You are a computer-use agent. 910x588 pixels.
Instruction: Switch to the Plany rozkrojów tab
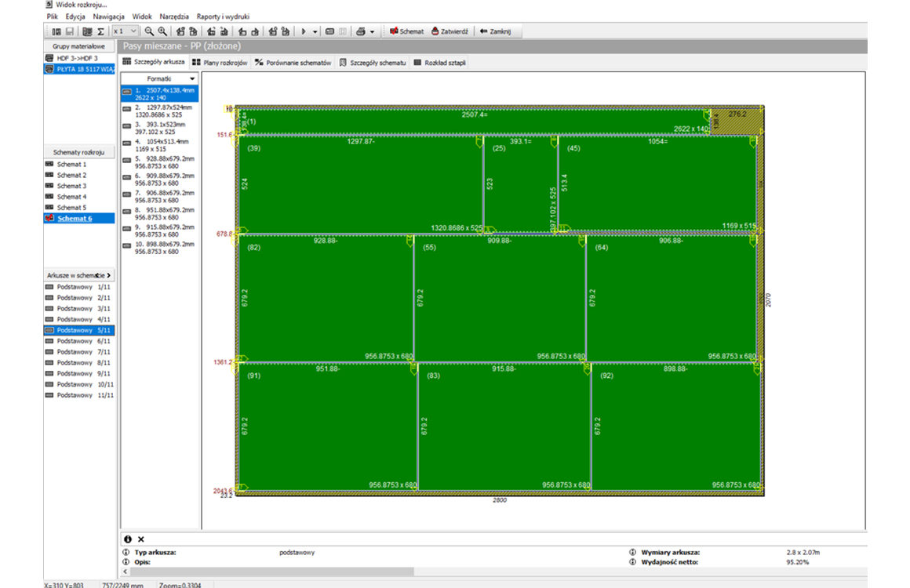pos(220,63)
